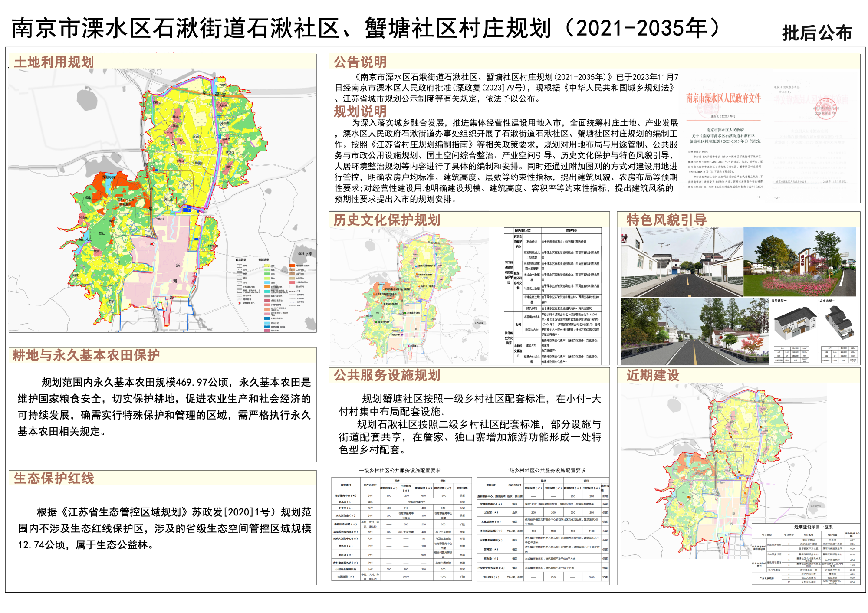This screenshot has width=868, height=613.
Task: Click the farmhouse model type two rendering
Action: 839,322
